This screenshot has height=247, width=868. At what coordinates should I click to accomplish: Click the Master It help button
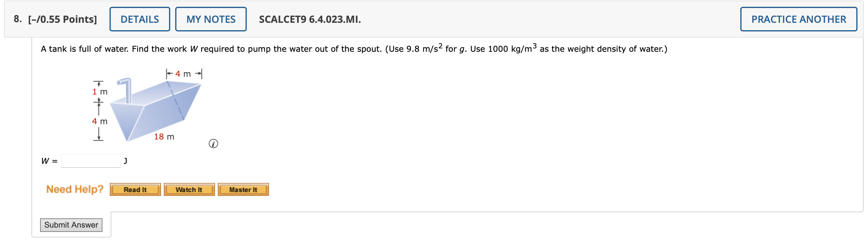243,189
